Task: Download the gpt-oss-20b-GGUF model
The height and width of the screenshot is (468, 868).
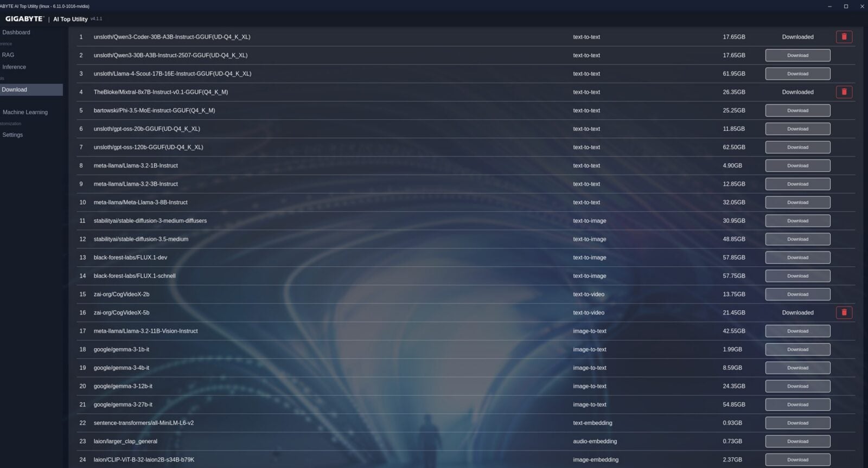Action: click(797, 129)
